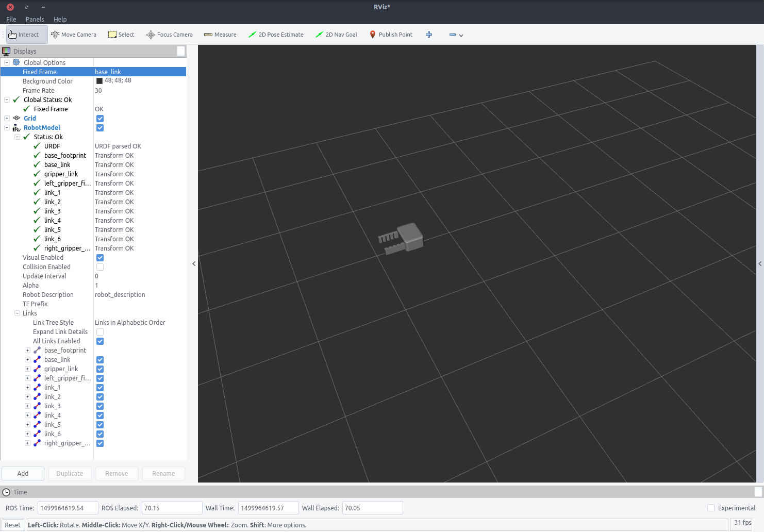This screenshot has height=532, width=764.
Task: Toggle the Grid display checkbox
Action: [x=100, y=119]
